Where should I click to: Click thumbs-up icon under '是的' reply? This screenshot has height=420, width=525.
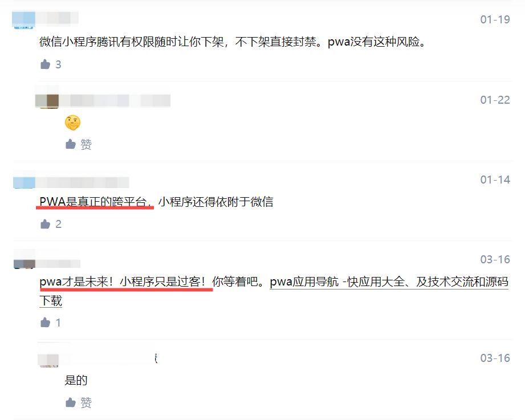coord(70,402)
